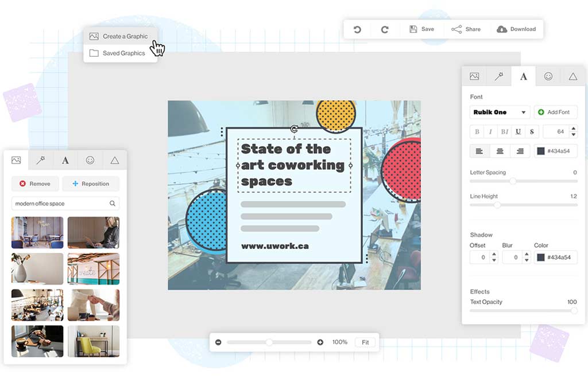The width and height of the screenshot is (588, 390).
Task: Open text tab in left panel
Action: pos(65,161)
